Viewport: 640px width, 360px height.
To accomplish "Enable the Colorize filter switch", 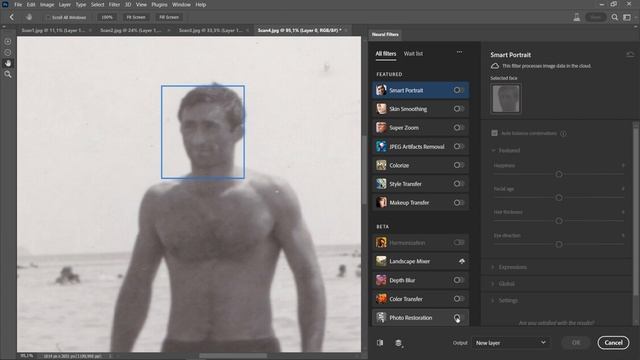I will click(459, 165).
